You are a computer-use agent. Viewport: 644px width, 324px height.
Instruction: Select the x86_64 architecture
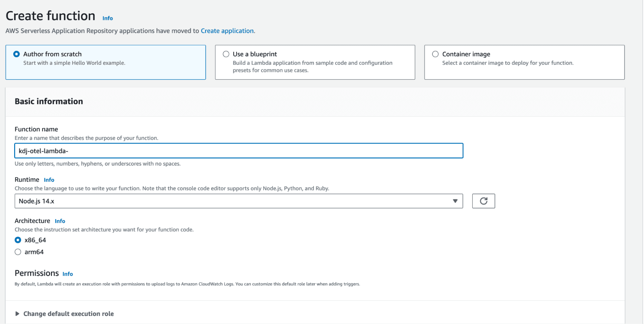[x=18, y=240]
